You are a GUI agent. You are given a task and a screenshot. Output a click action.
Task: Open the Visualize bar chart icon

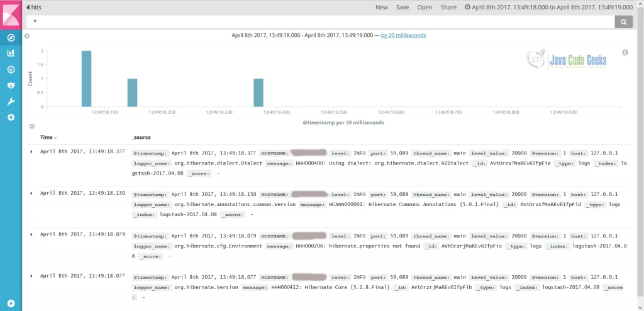click(x=11, y=53)
